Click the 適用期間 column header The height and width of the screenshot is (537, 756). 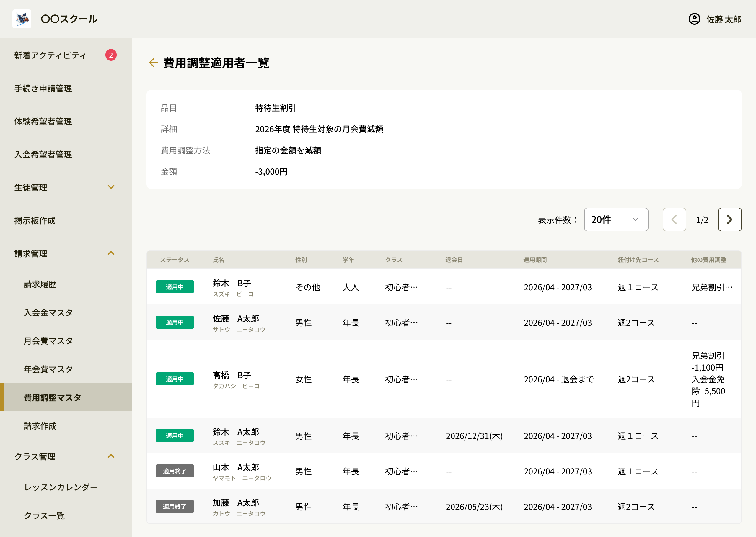click(x=535, y=260)
